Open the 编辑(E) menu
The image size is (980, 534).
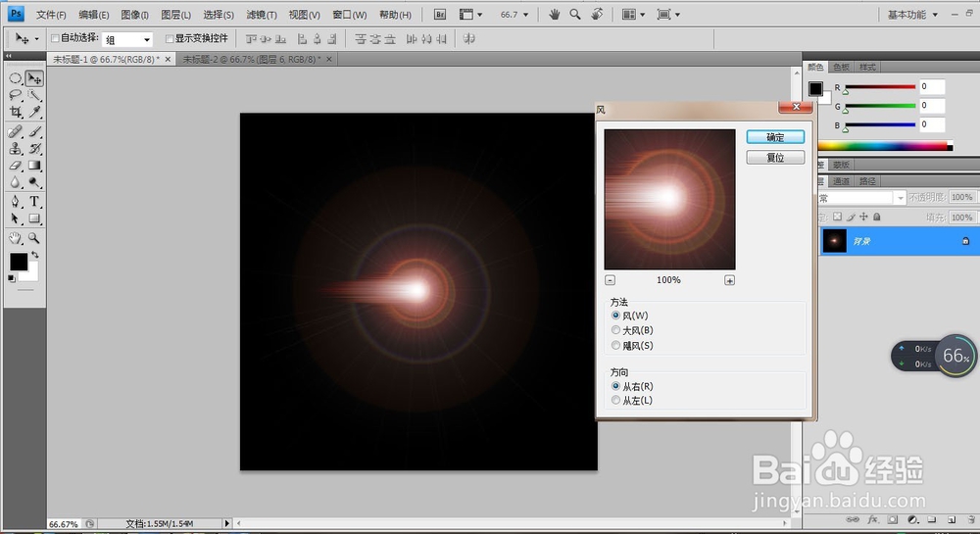pyautogui.click(x=94, y=15)
